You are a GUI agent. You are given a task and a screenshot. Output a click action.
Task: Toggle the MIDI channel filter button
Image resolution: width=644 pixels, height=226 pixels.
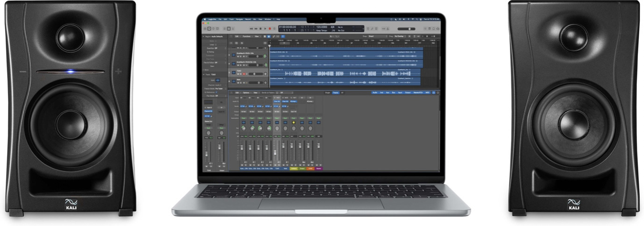pos(427,92)
